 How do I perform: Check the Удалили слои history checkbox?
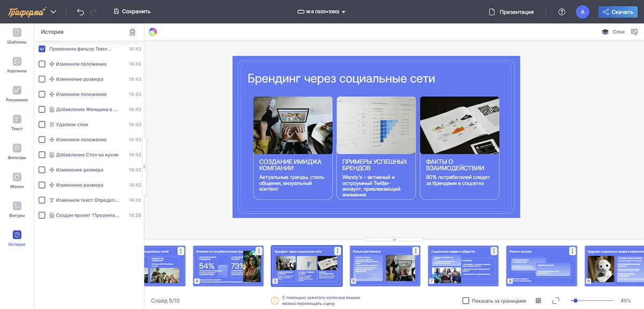tap(42, 124)
